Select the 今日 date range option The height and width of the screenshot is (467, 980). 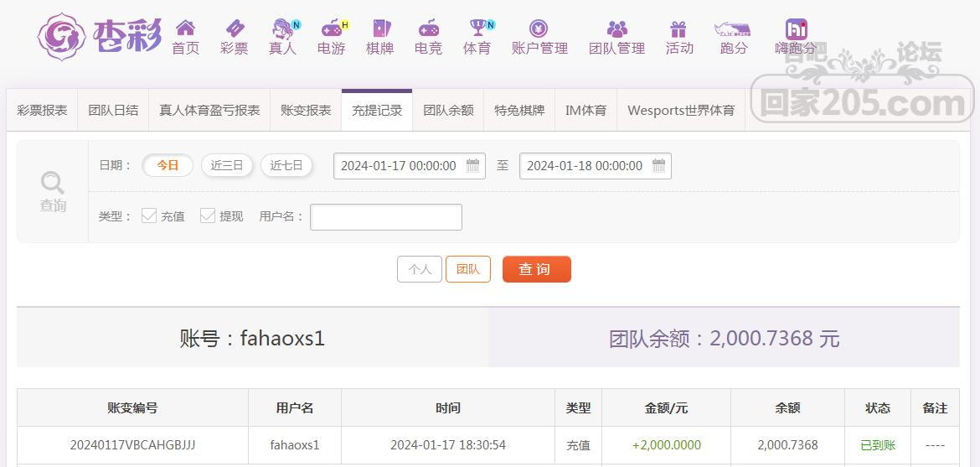(x=168, y=166)
